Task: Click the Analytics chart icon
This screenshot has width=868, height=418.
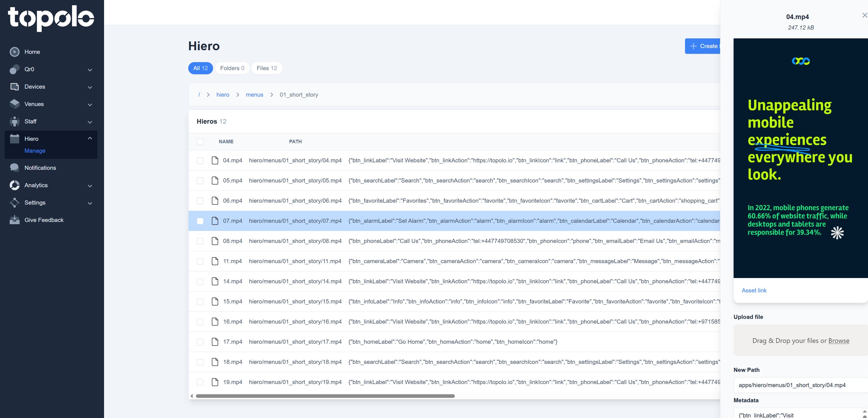Action: (x=14, y=185)
